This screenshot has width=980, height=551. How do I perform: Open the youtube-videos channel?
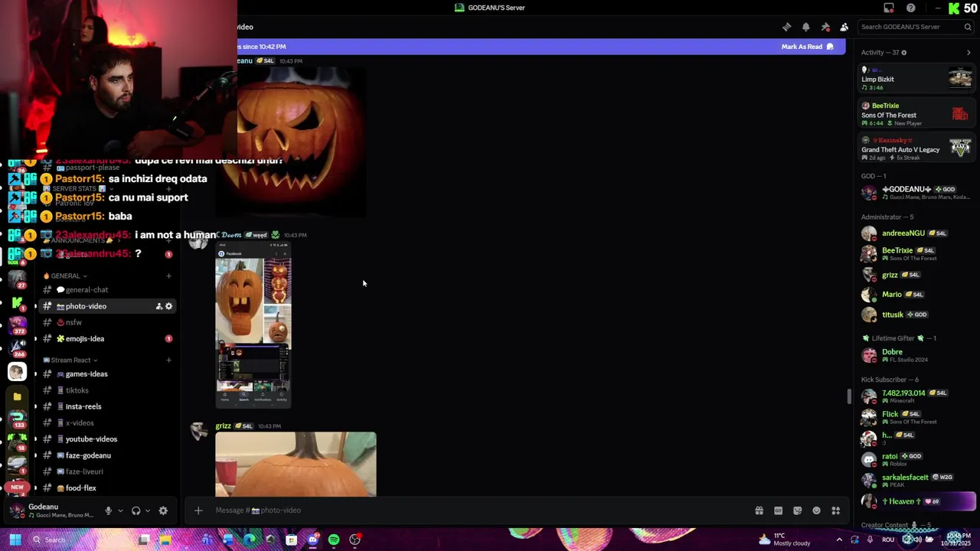[x=106, y=439]
